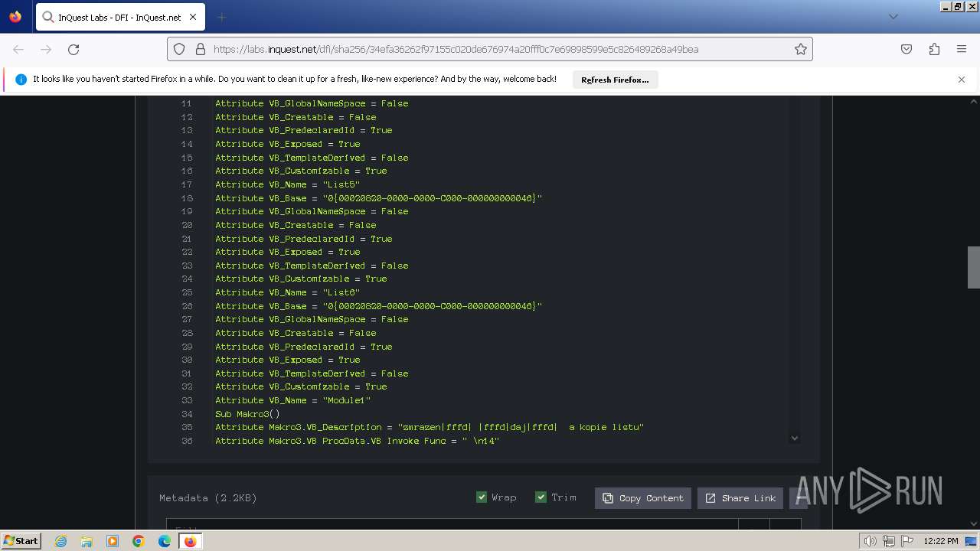This screenshot has height=551, width=980.
Task: Open File Explorer from taskbar
Action: pos(87,541)
